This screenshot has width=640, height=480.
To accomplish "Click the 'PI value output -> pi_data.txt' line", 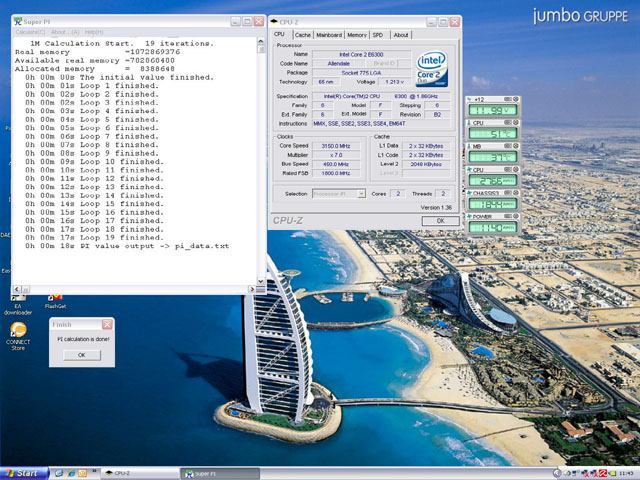I will pos(127,246).
